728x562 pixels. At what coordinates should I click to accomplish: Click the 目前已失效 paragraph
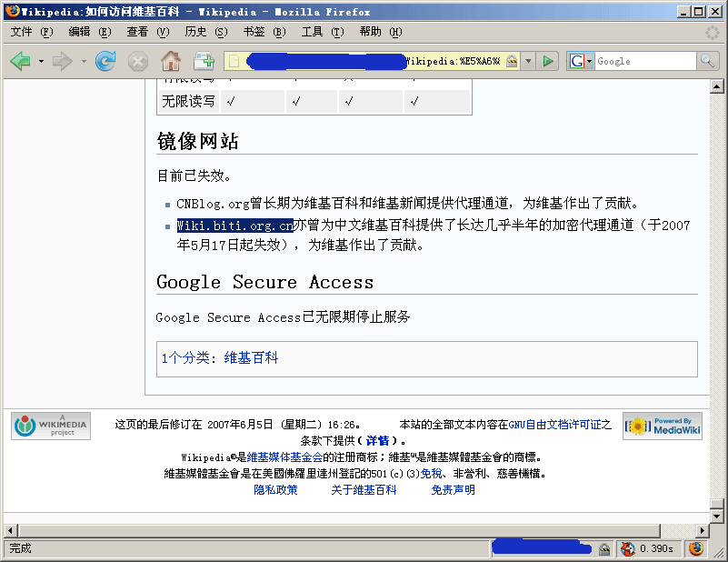(x=194, y=176)
